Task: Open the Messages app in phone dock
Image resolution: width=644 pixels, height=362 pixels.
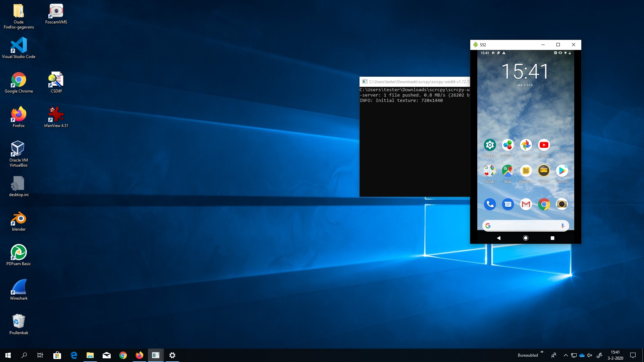Action: tap(508, 204)
